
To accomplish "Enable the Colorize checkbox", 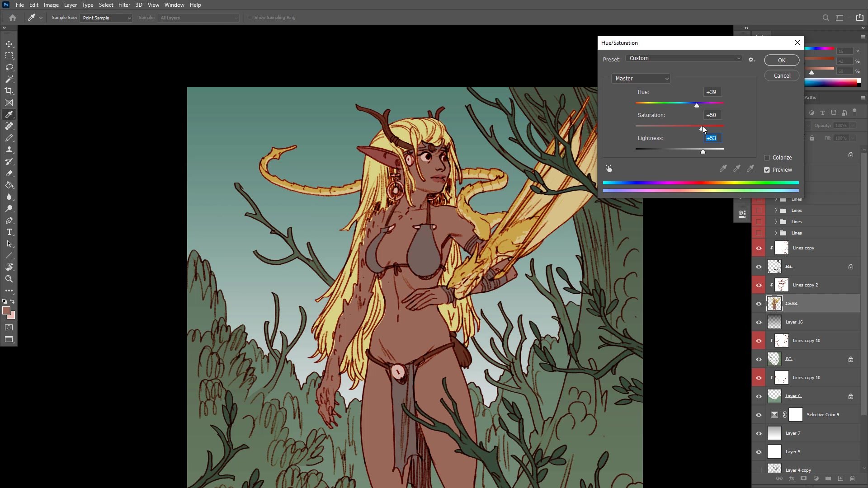I will pos(767,158).
